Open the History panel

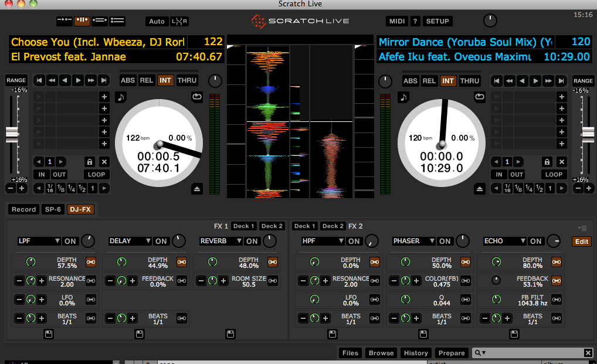point(416,353)
